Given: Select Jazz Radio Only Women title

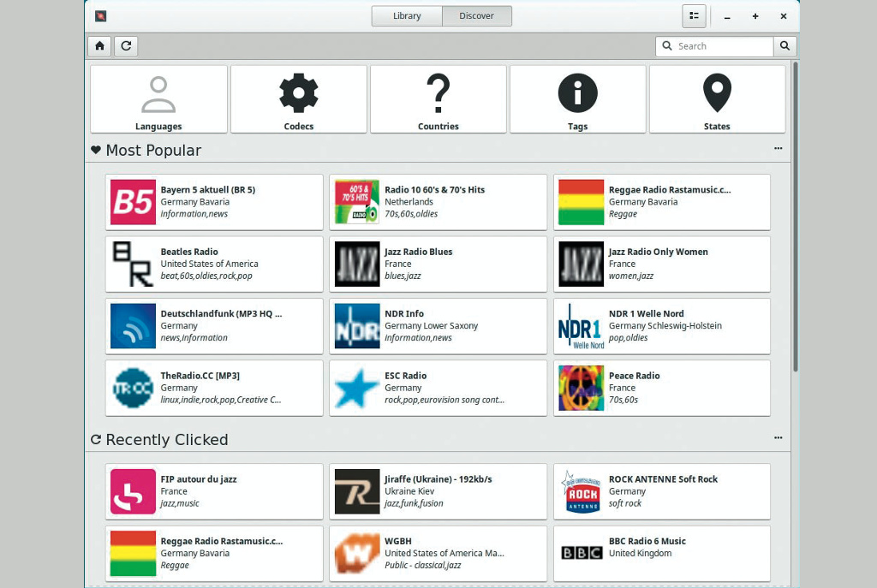Looking at the screenshot, I should coord(659,252).
